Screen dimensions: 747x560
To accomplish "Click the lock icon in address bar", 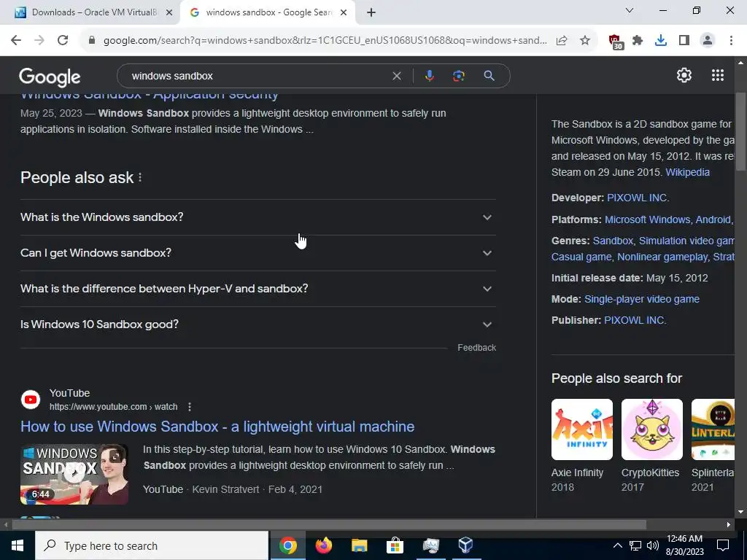I will [92, 41].
